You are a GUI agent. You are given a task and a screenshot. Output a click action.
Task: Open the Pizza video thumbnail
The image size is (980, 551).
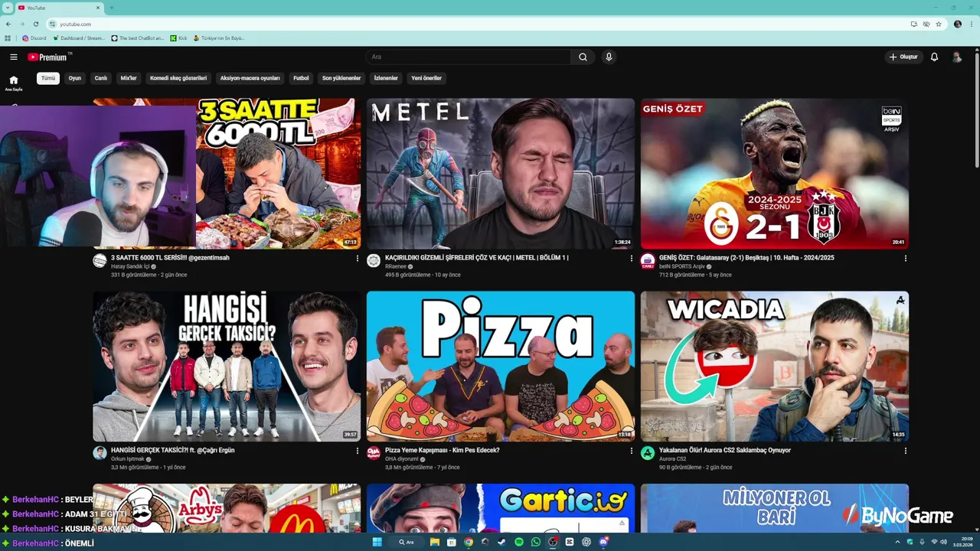[x=501, y=366]
